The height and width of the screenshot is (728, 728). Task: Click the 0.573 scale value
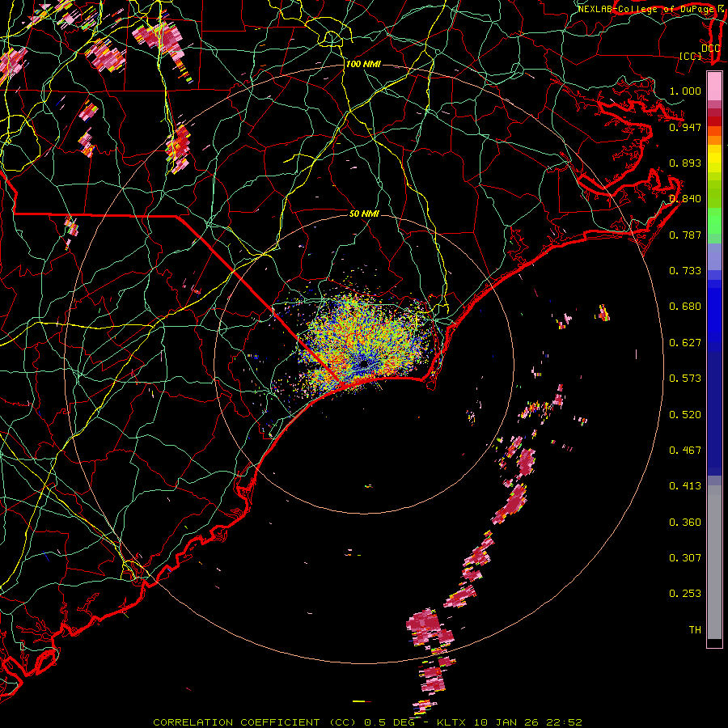[x=685, y=379]
